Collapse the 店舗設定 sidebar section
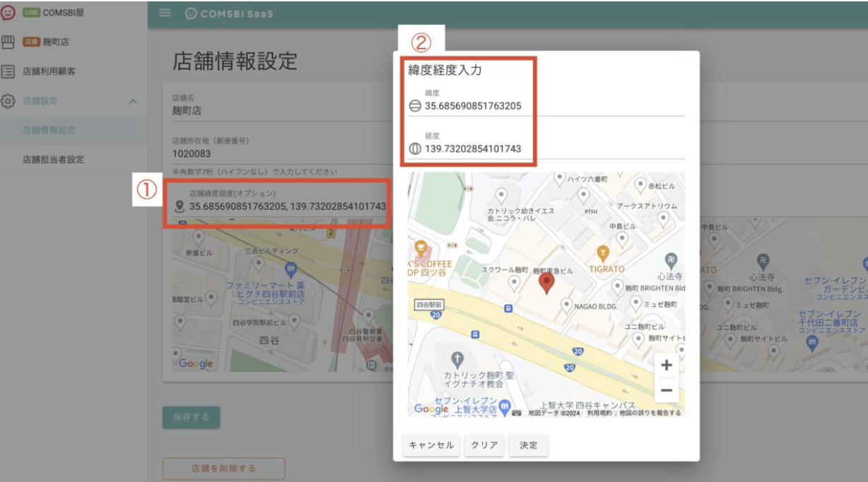This screenshot has height=482, width=868. (x=133, y=101)
